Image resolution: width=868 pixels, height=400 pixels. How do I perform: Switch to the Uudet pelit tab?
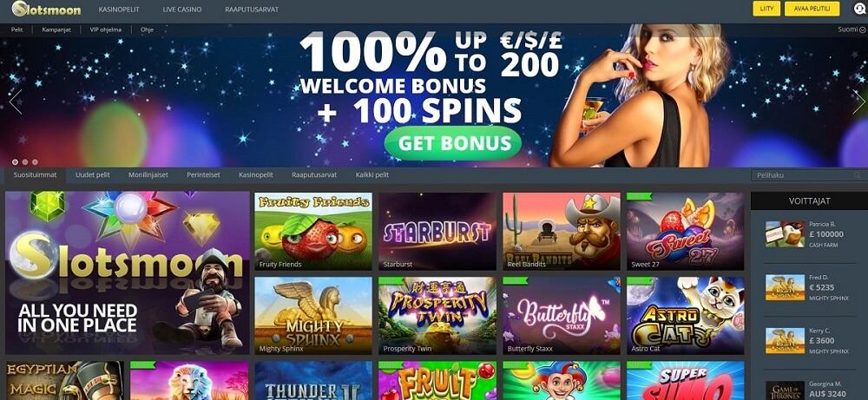click(93, 174)
